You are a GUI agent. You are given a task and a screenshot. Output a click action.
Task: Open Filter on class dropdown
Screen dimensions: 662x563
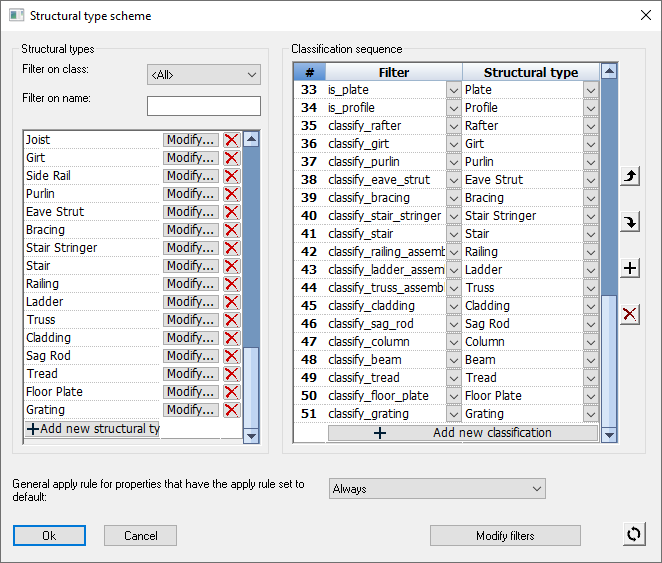203,75
